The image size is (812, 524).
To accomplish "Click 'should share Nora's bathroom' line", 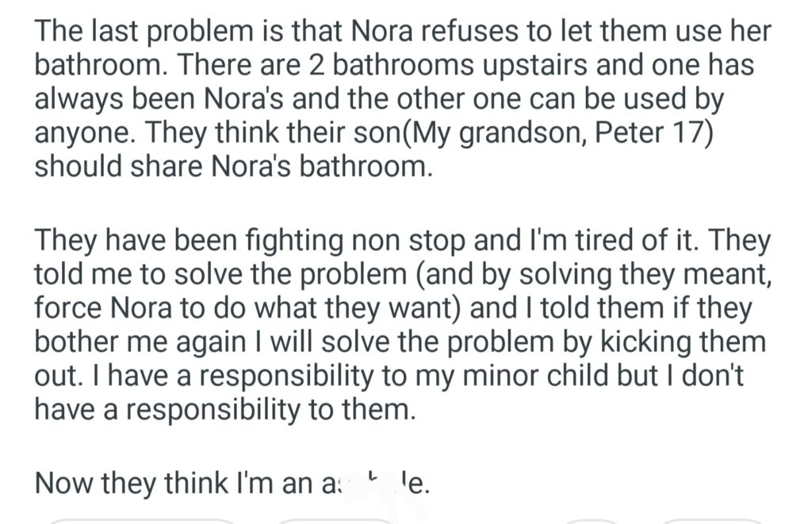I will pos(233,166).
